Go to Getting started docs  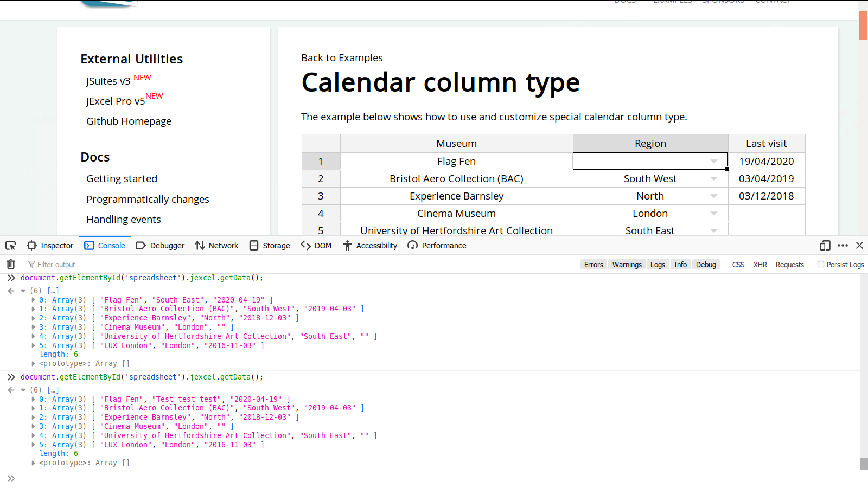point(122,179)
